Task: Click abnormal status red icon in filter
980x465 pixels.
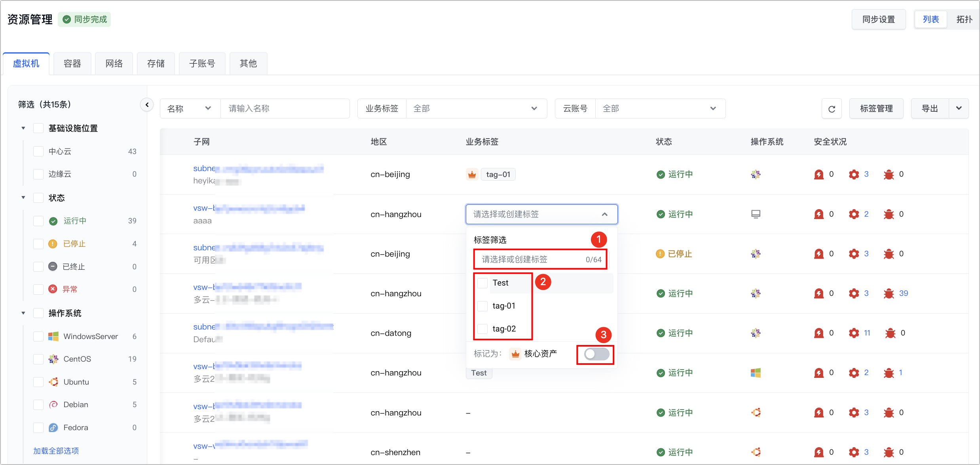Action: 53,289
